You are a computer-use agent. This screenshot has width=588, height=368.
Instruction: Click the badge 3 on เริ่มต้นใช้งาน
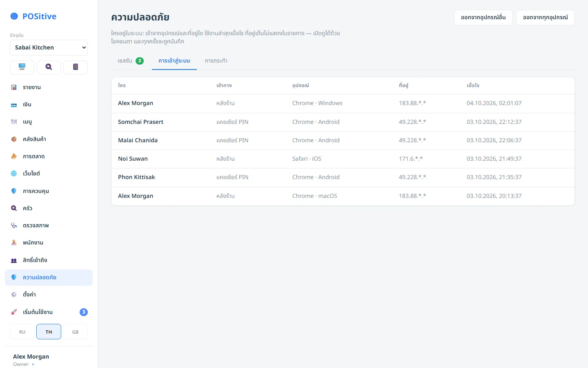point(84,312)
